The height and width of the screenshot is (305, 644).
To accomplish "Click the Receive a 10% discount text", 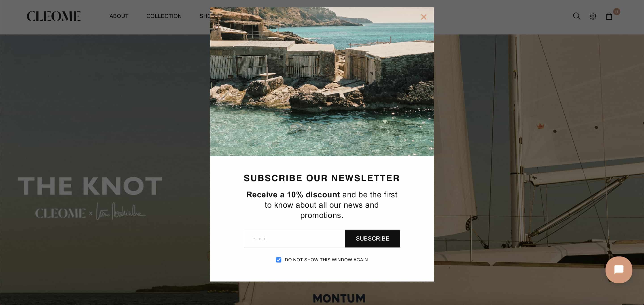I will point(293,194).
